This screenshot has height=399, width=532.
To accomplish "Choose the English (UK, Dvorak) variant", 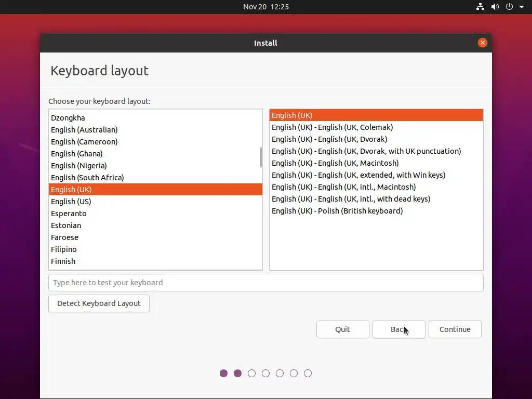I will coord(376,139).
